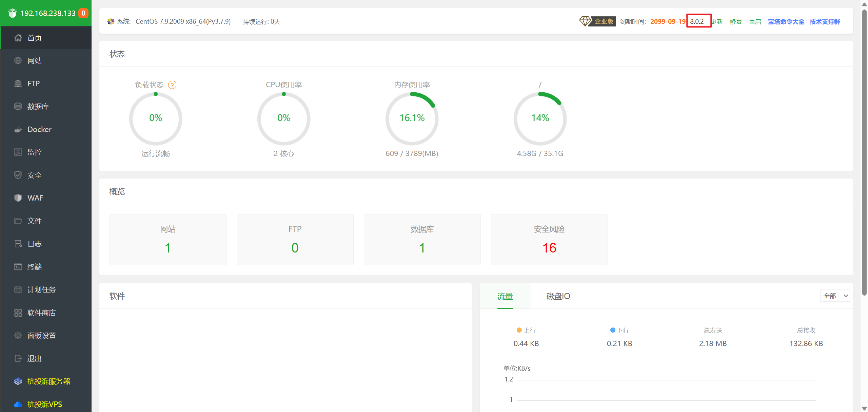This screenshot has height=412, width=868.
Task: Click the logout icon in sidebar
Action: pos(18,358)
